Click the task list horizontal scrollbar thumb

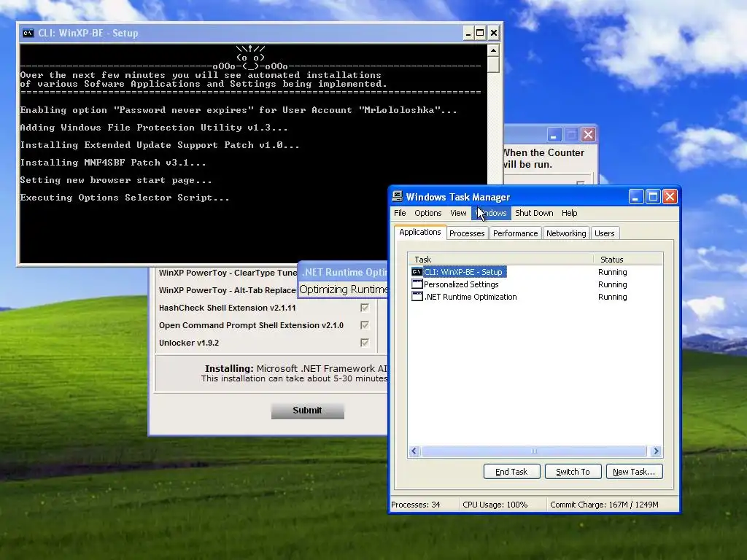(533, 451)
